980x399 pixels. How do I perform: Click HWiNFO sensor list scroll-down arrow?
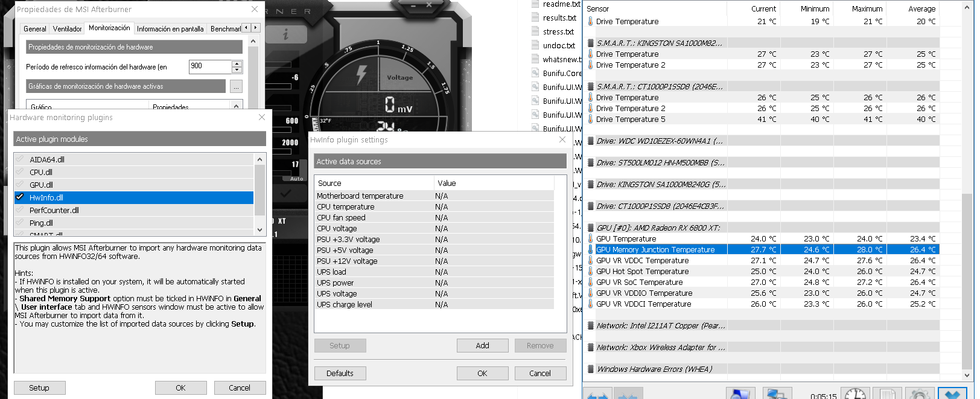click(x=967, y=375)
